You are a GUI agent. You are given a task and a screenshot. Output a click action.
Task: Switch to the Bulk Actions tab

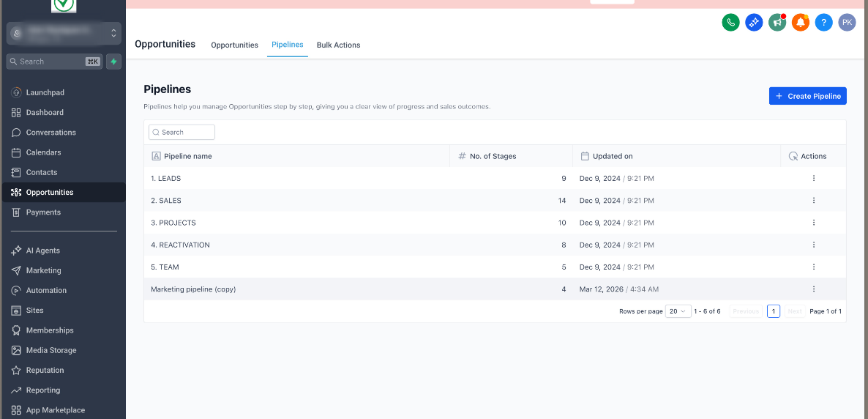[x=338, y=45]
